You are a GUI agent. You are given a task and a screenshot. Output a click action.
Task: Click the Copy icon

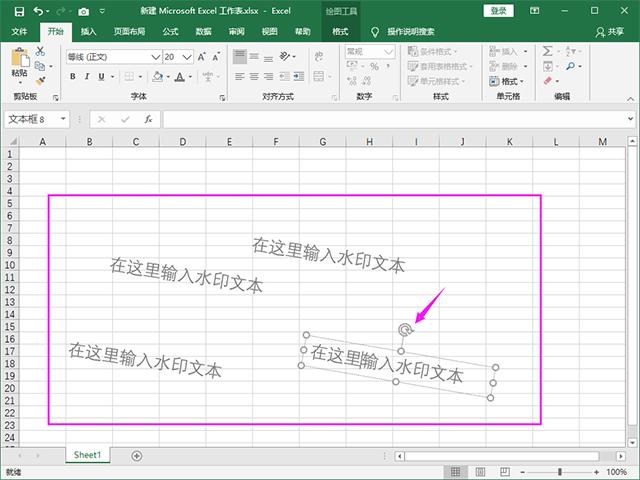[40, 66]
